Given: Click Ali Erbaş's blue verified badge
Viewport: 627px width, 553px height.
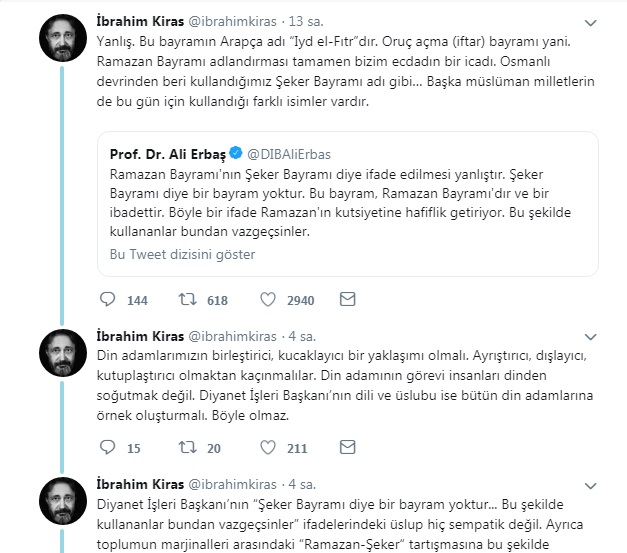Looking at the screenshot, I should coord(235,153).
